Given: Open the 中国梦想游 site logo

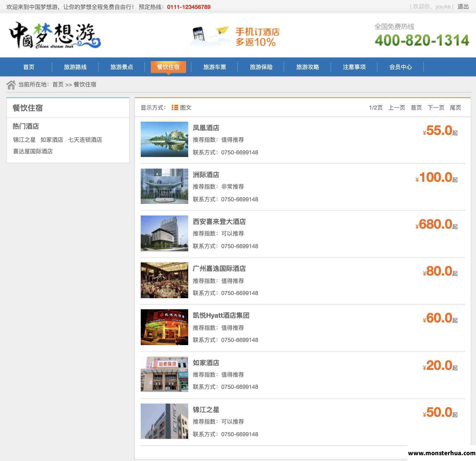Looking at the screenshot, I should click(x=55, y=36).
